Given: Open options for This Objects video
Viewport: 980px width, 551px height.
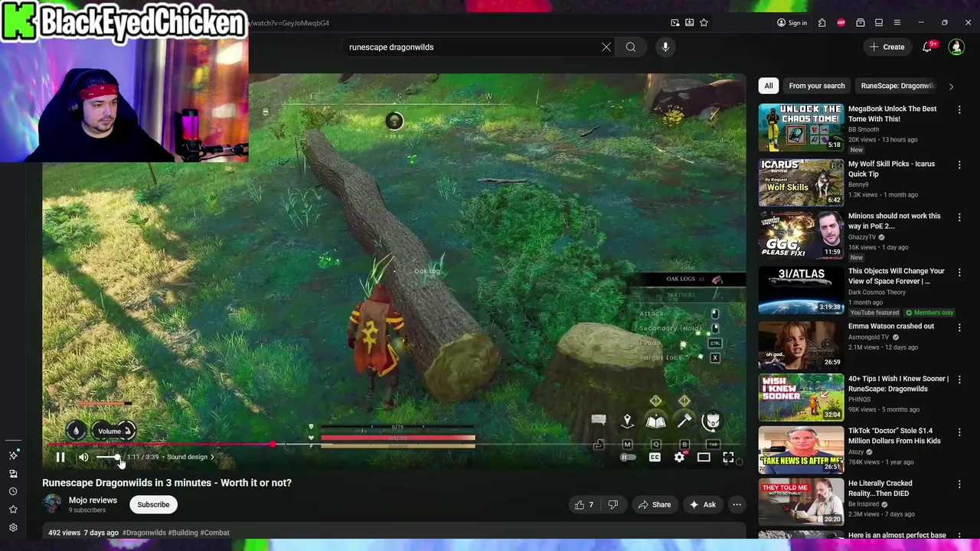Looking at the screenshot, I should 959,272.
